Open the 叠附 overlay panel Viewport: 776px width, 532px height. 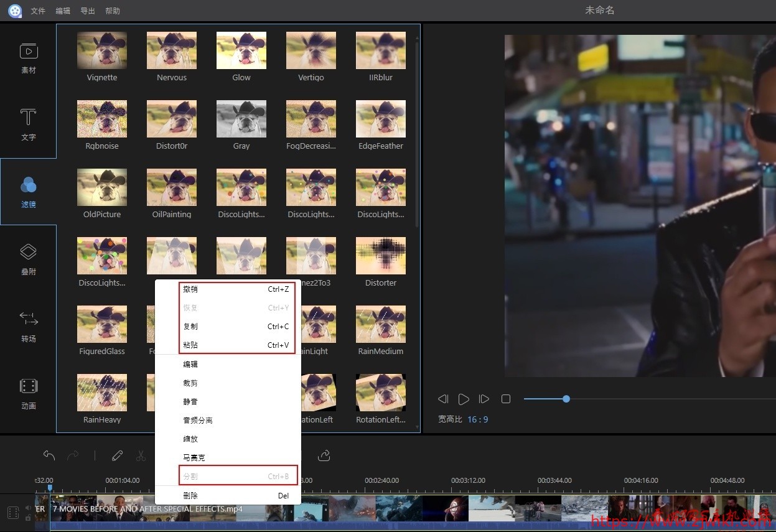point(29,259)
